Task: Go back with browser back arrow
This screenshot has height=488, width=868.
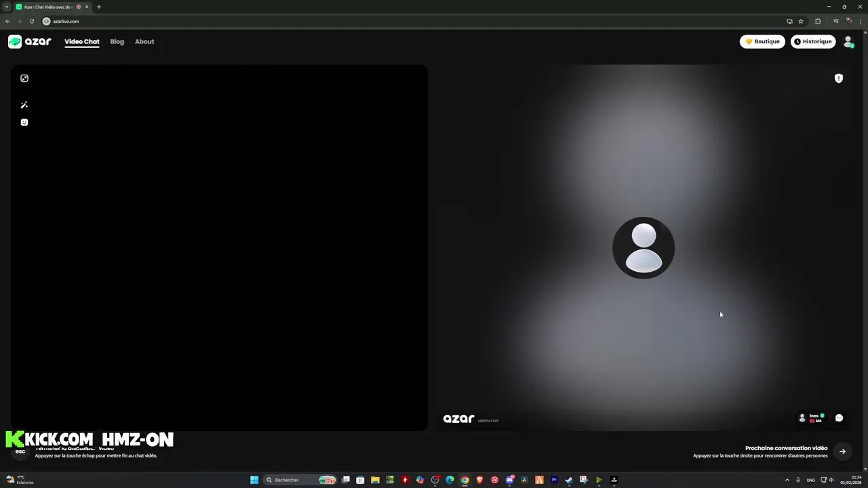Action: point(7,21)
